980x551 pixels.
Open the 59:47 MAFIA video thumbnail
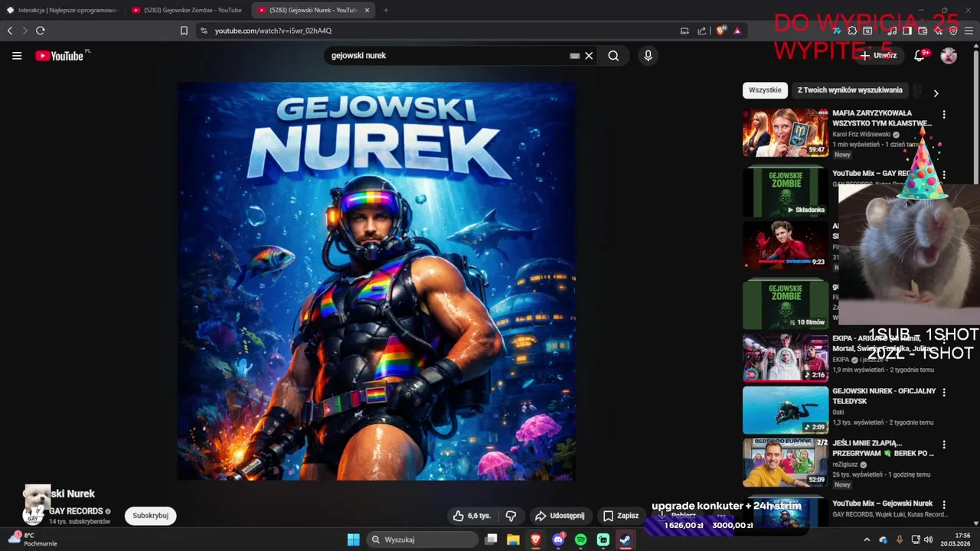point(786,132)
